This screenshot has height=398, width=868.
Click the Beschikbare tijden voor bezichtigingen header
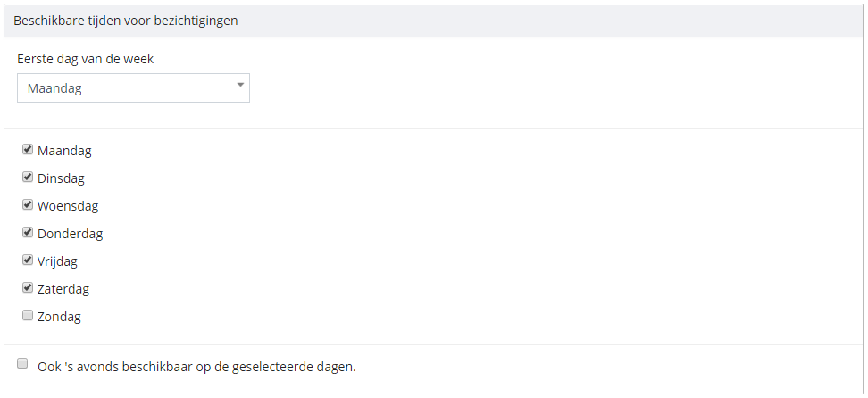tap(126, 21)
